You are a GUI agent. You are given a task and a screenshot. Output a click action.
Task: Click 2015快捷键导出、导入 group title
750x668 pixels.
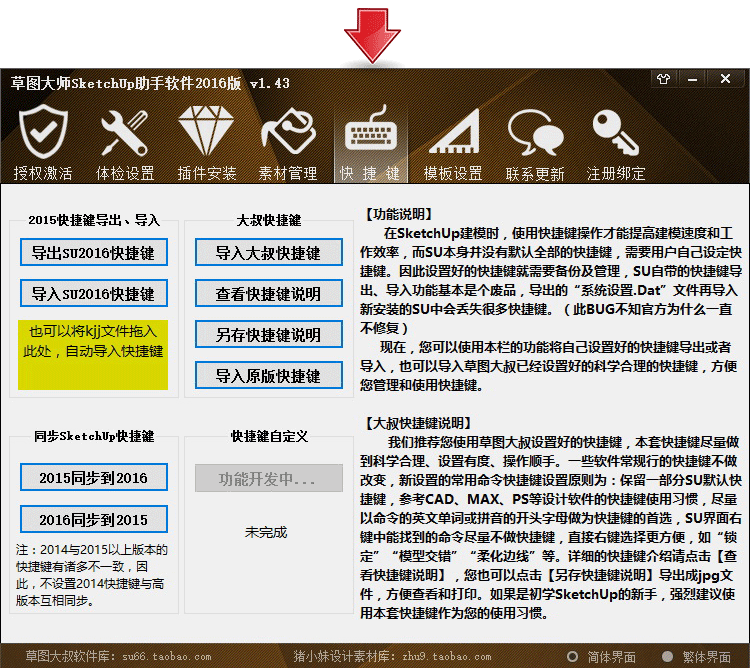(x=94, y=220)
